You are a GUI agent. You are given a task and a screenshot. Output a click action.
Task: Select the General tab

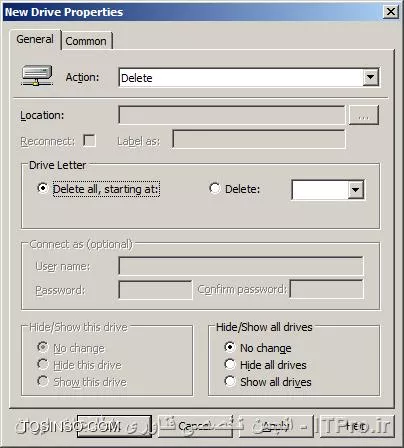click(35, 39)
